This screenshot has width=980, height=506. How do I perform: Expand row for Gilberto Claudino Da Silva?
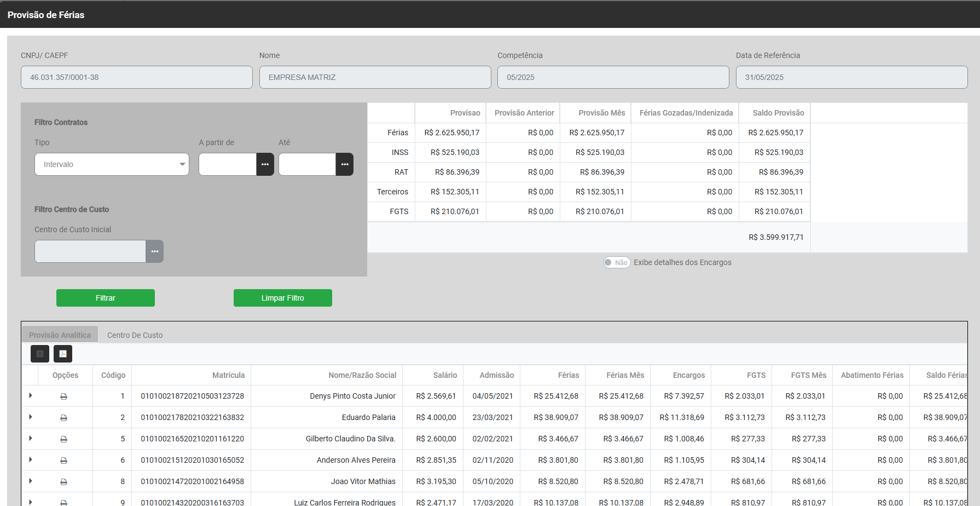[x=31, y=438]
